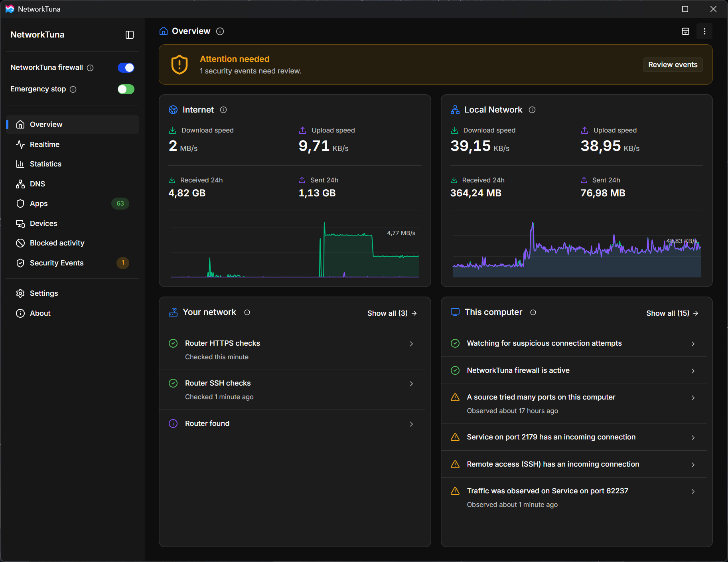Viewport: 728px width, 562px height.
Task: Expand Remote access SSH row chevron
Action: tap(693, 465)
